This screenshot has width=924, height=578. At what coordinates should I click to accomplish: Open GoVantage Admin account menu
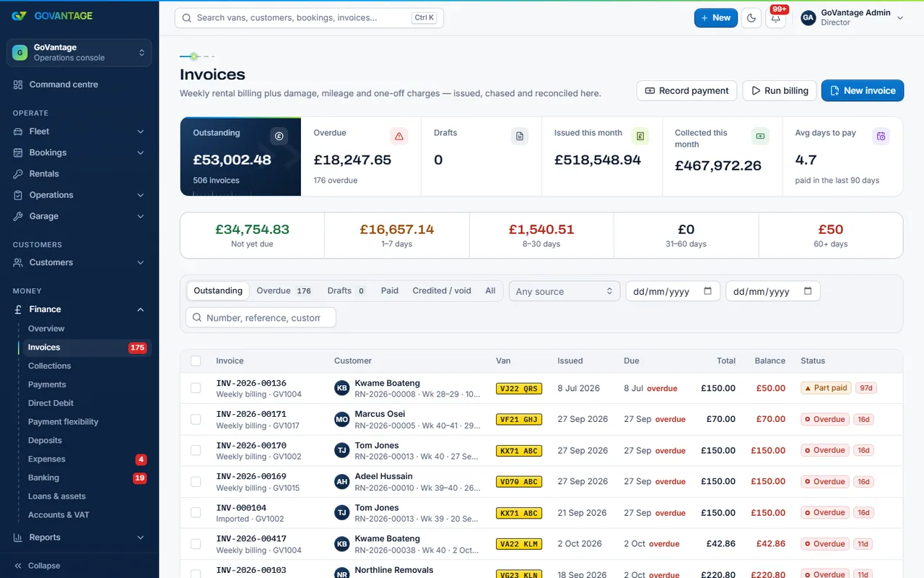pyautogui.click(x=853, y=18)
